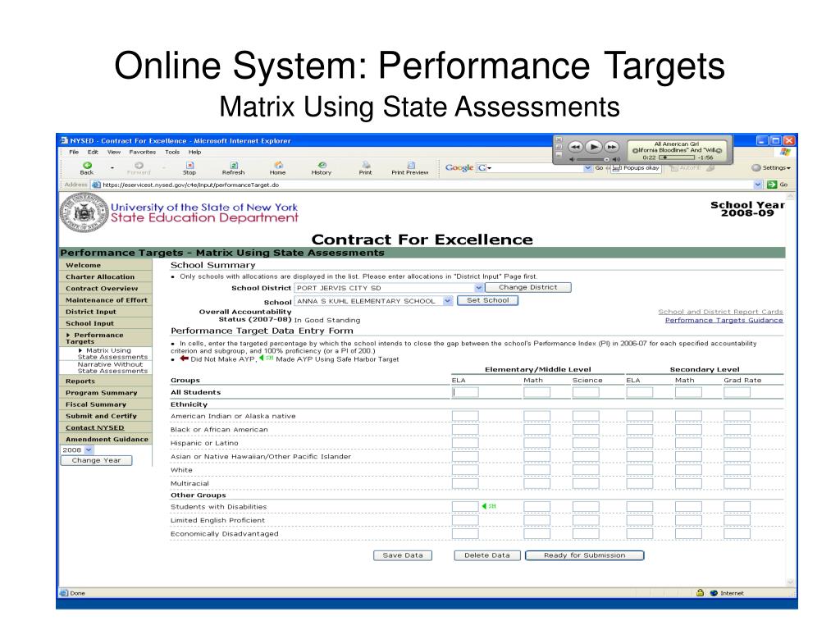
Task: Expand the School selection dropdown
Action: click(448, 301)
